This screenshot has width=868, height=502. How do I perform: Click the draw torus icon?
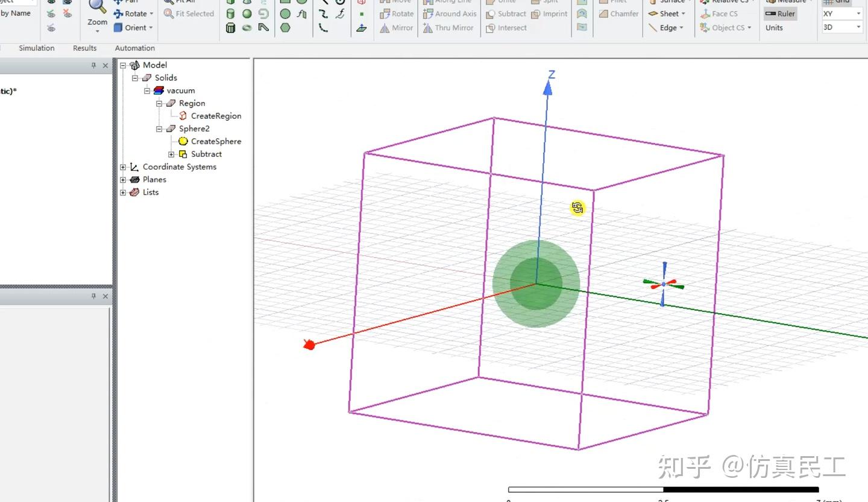[247, 28]
